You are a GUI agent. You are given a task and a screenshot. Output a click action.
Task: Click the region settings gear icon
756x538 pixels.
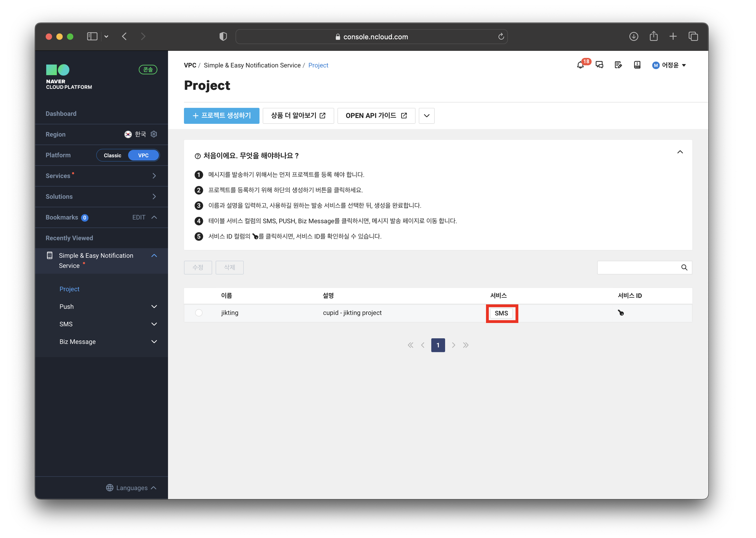(x=154, y=134)
